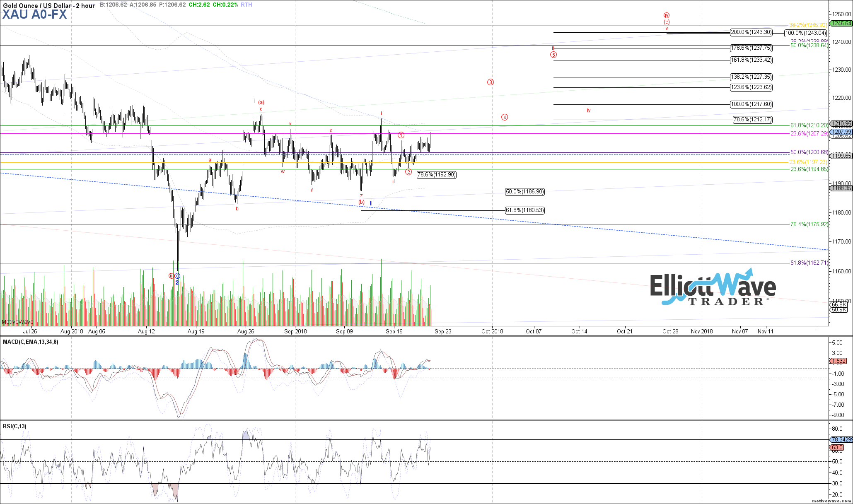Select the circled wave 5 label
Screen dimensions: 853x504
click(x=553, y=55)
